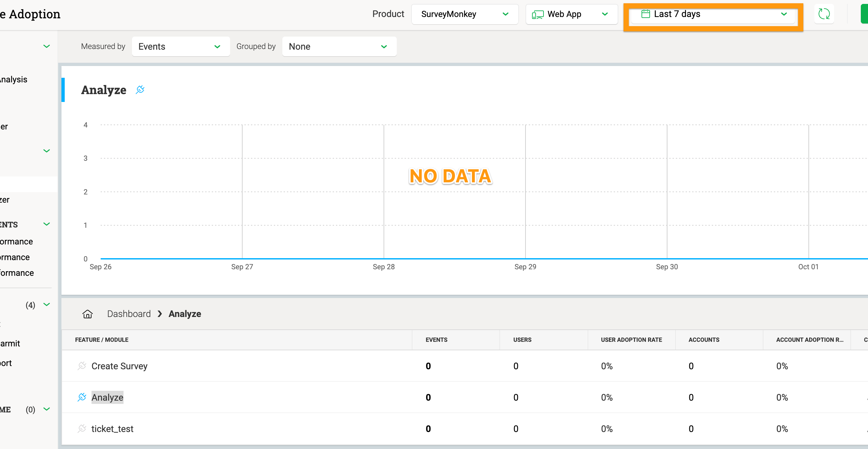Select the sidebar item ending in 'armit'
Viewport: 868px width, 449px height.
(10, 343)
